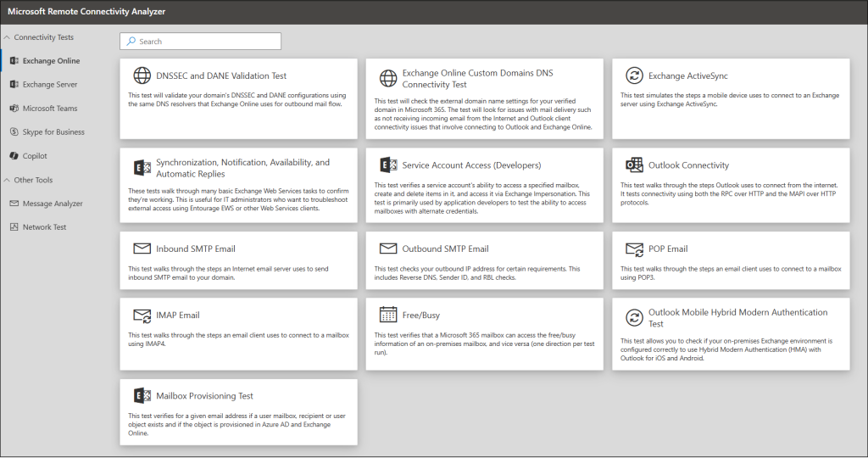Click into the Search field
The height and width of the screenshot is (458, 868).
coord(200,41)
